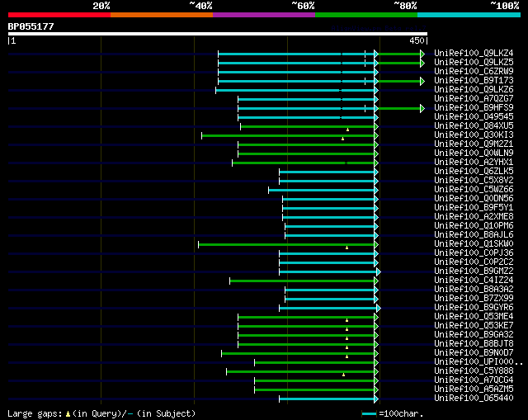
Task: Click the UniRef100_B9F5Y1 label
Action: (474, 208)
